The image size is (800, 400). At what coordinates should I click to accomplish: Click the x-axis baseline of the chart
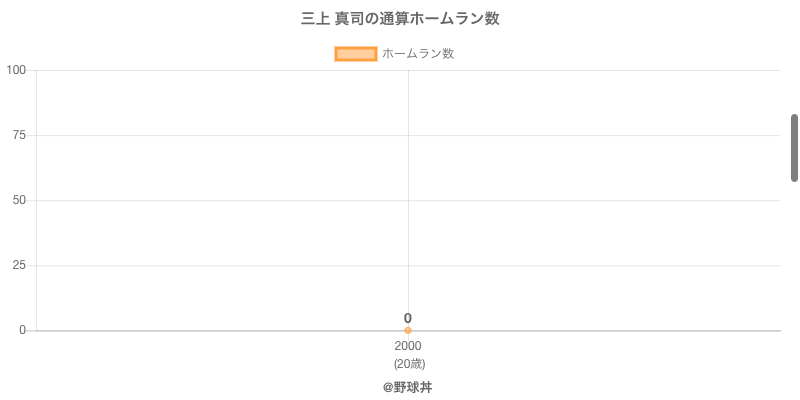tap(600, 330)
